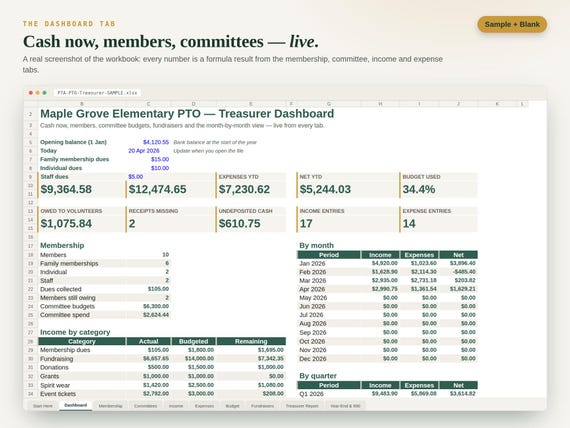Click the Receipts Missing value 2
570x428 pixels.
coord(132,224)
